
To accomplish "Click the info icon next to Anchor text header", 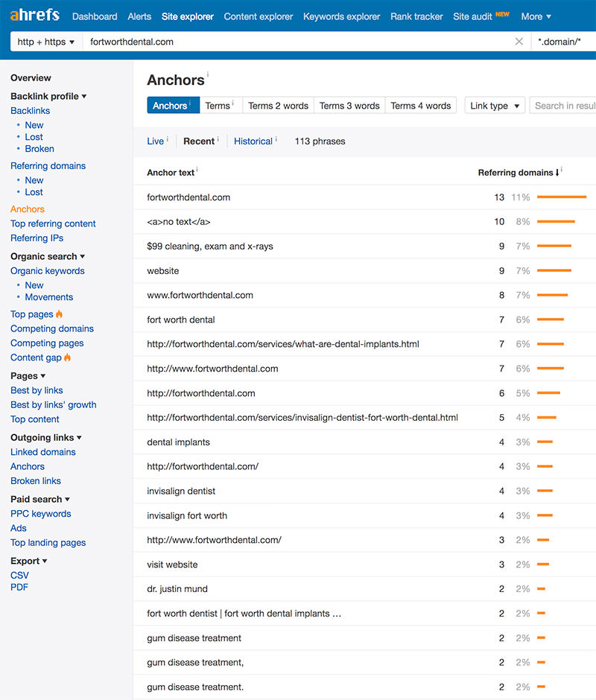I will (197, 169).
